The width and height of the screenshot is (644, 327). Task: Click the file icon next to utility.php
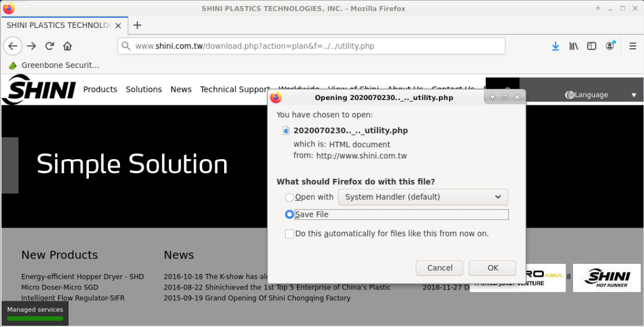pos(286,130)
